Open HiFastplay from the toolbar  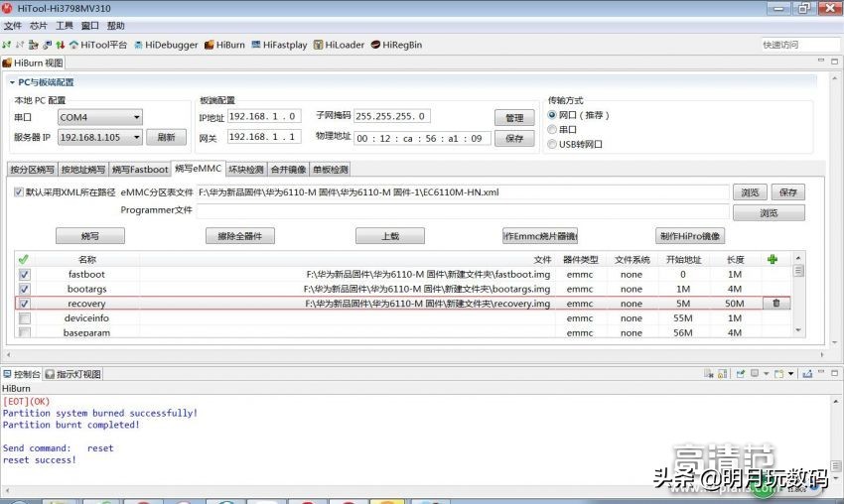click(279, 45)
